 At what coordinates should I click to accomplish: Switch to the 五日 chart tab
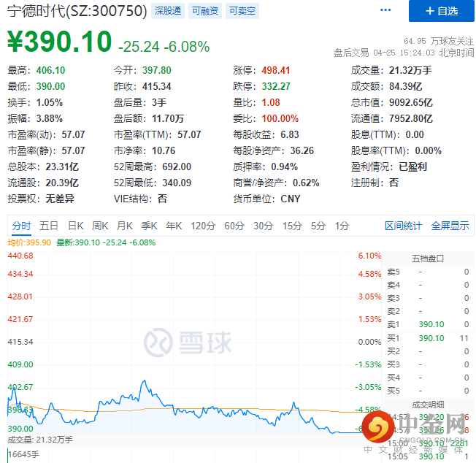click(x=49, y=226)
